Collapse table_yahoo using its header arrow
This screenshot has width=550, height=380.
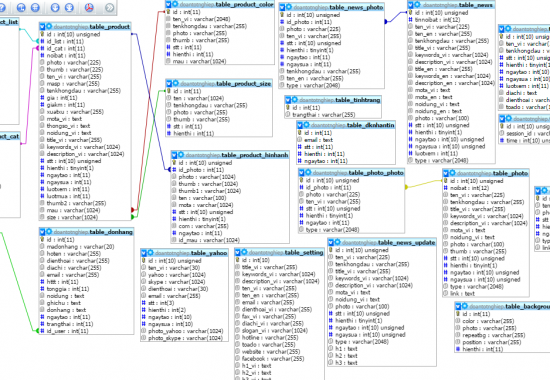(x=144, y=253)
